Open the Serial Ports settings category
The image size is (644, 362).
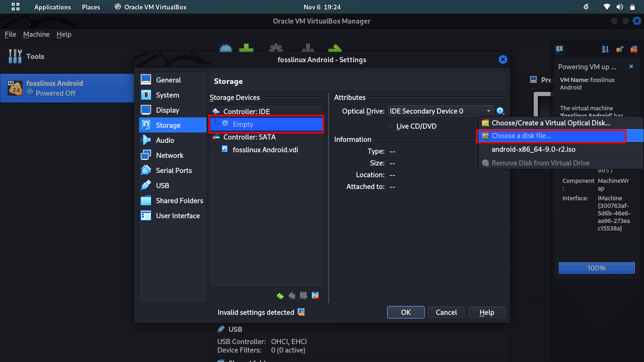coord(173,171)
